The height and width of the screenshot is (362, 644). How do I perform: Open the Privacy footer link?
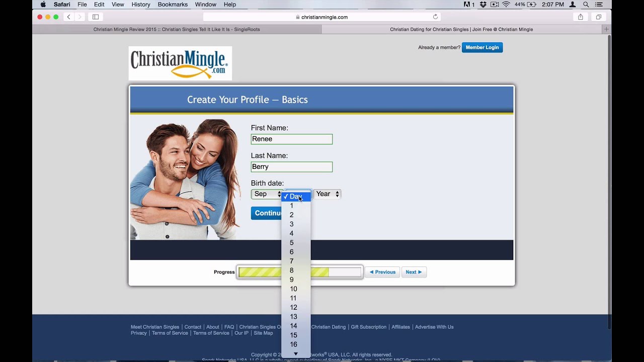tap(139, 333)
